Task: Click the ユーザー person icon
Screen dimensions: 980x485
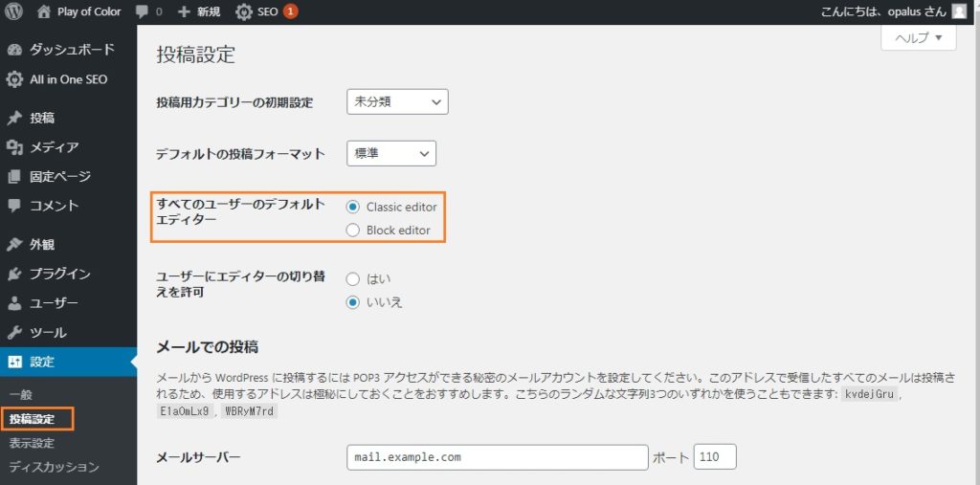Action: [x=14, y=303]
